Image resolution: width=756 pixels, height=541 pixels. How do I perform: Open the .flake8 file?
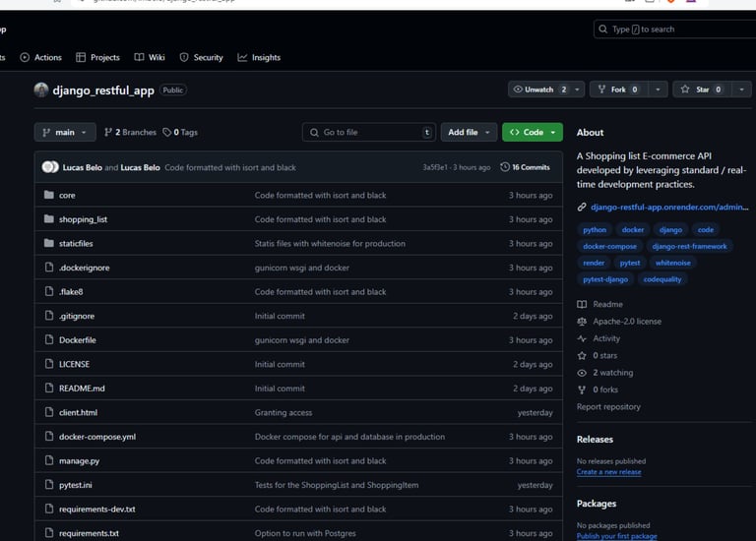[x=71, y=292]
